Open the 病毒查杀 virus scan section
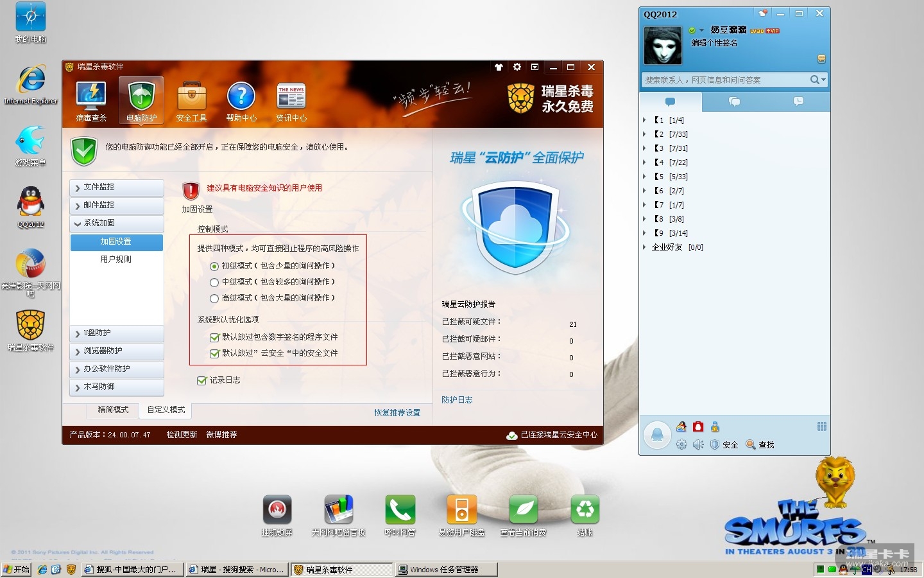The height and width of the screenshot is (578, 924). pyautogui.click(x=91, y=101)
